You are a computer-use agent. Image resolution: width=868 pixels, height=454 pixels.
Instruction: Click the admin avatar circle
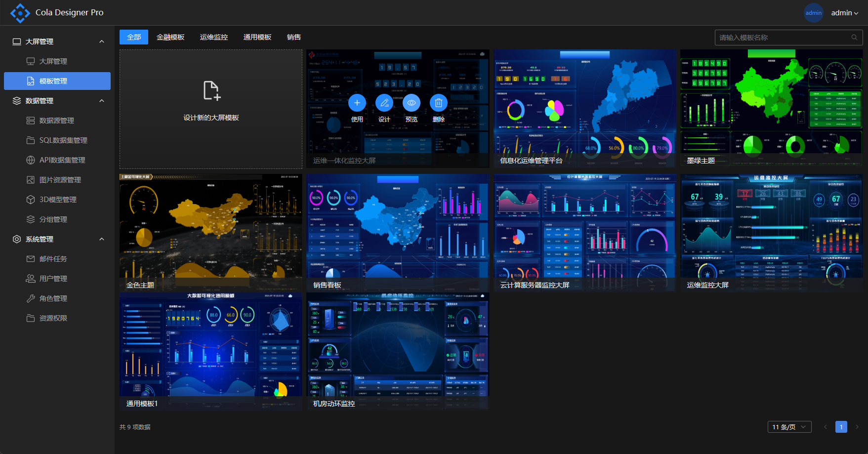(813, 13)
